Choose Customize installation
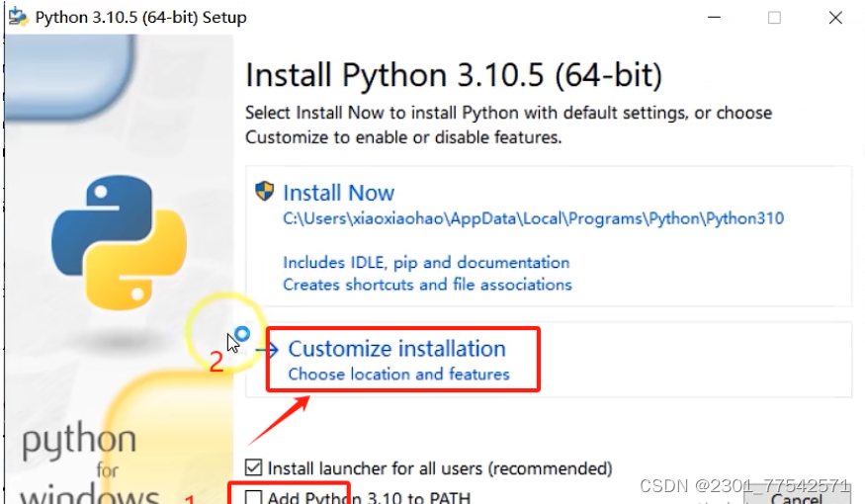The image size is (865, 504). [x=549, y=360]
